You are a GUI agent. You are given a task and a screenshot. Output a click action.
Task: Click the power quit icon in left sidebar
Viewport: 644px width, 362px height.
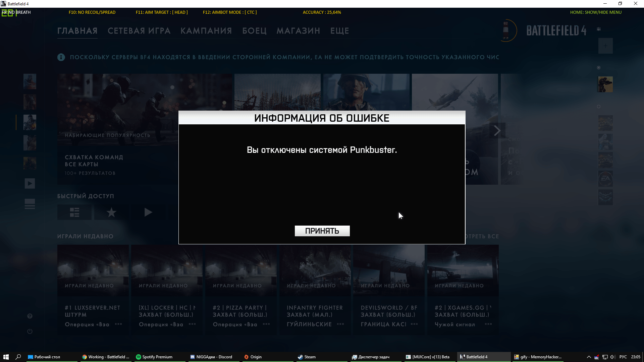[30, 331]
